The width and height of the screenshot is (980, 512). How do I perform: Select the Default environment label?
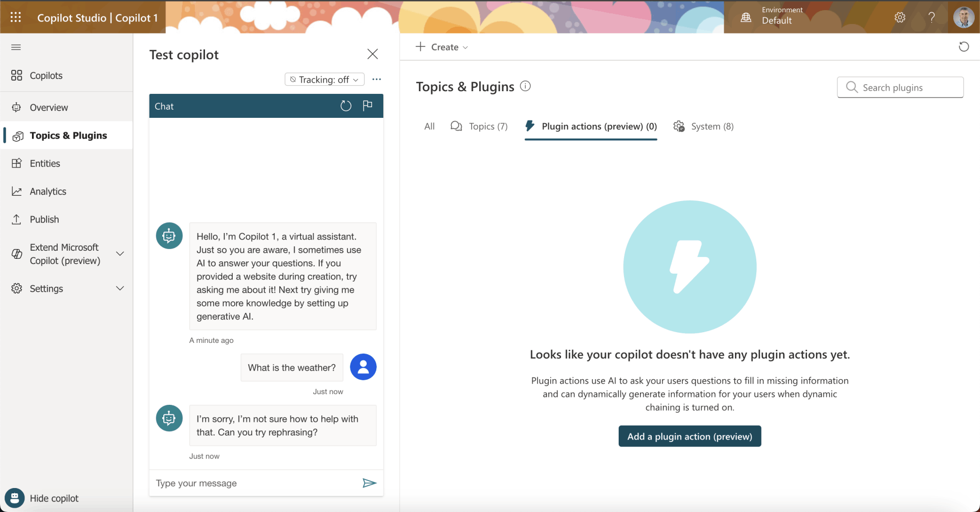click(x=777, y=21)
